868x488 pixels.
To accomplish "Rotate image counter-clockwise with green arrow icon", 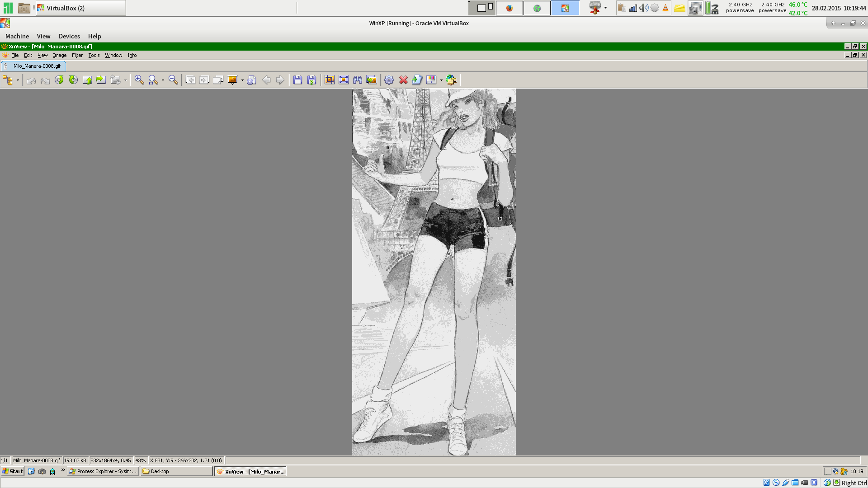I will point(59,80).
